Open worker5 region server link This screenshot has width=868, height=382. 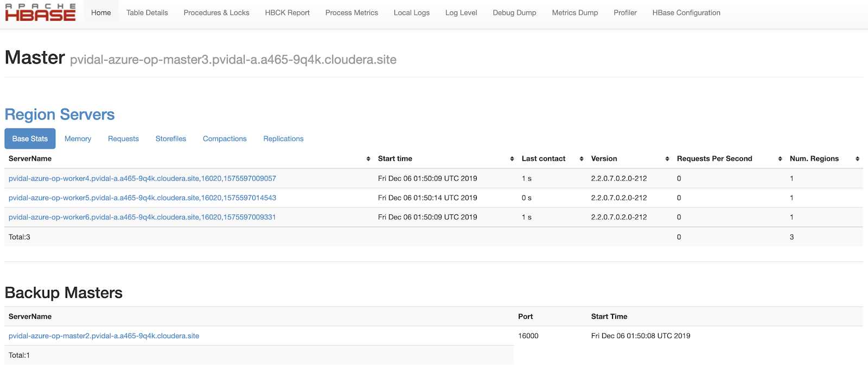(142, 198)
